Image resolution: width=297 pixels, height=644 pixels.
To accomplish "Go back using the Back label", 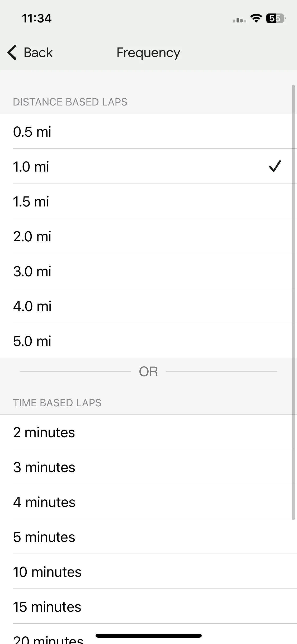I will point(38,52).
